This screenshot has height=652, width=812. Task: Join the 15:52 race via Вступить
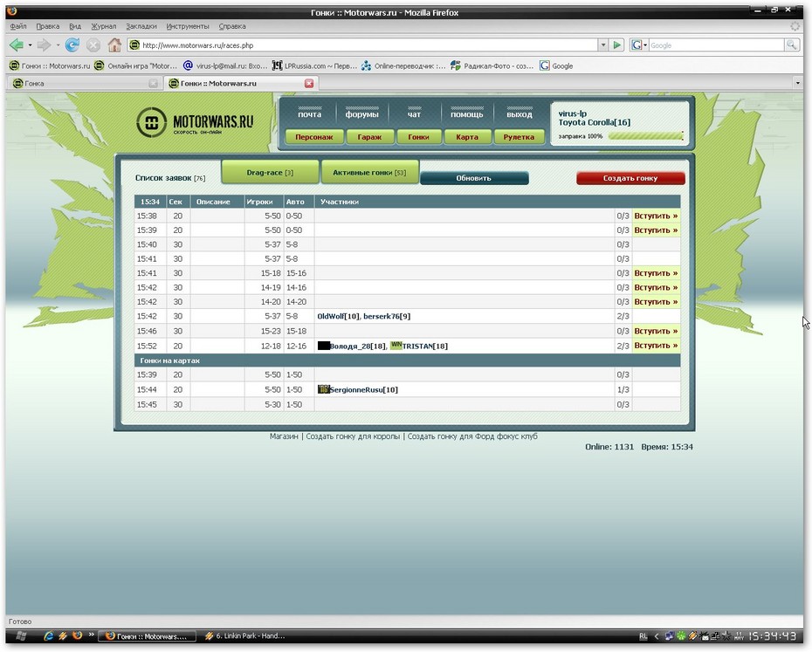coord(656,346)
